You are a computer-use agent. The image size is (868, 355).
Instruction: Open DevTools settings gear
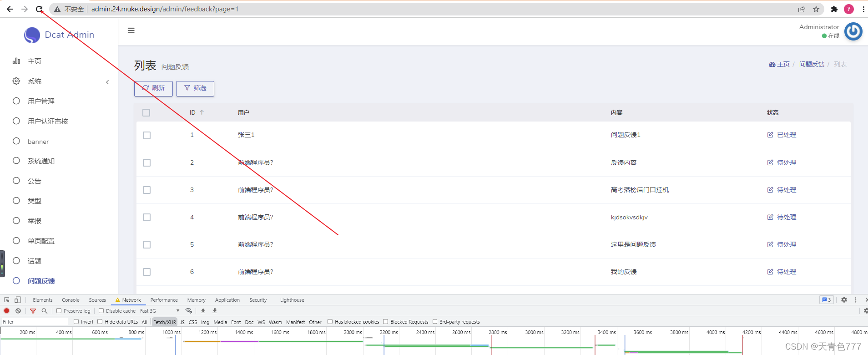tap(844, 300)
